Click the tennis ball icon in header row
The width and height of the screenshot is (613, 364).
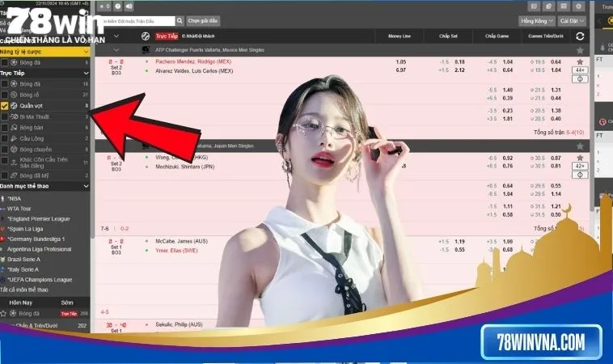click(145, 36)
